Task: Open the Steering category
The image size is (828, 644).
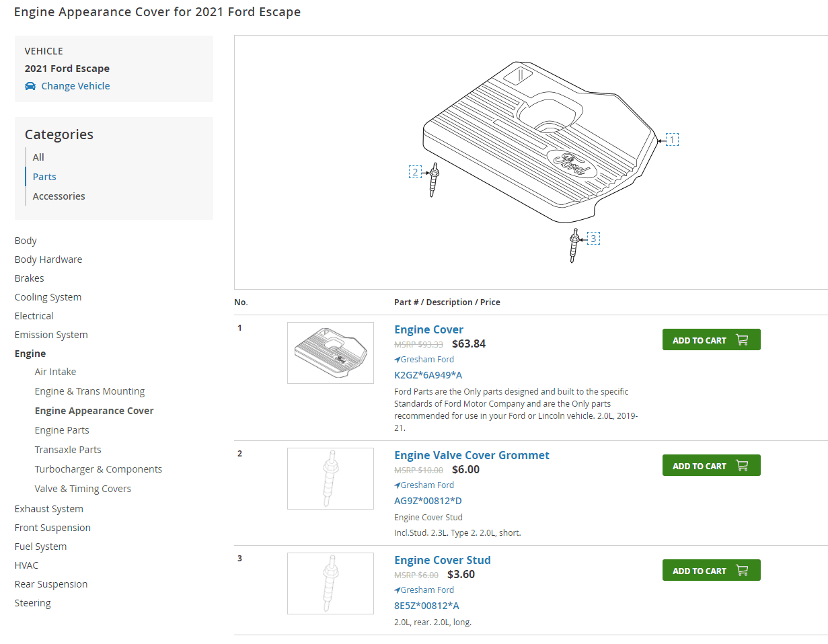Action: coord(33,603)
